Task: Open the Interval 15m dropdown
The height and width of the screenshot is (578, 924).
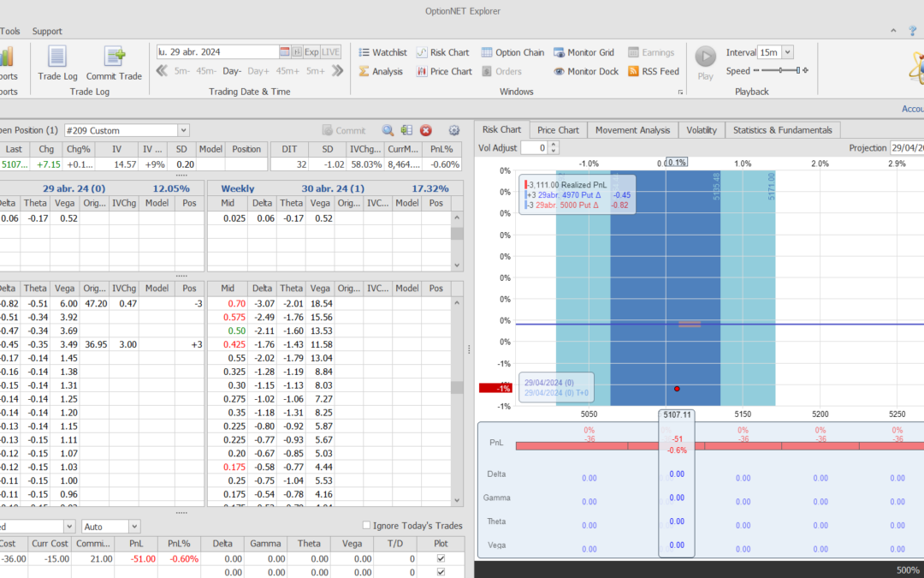Action: click(x=787, y=52)
